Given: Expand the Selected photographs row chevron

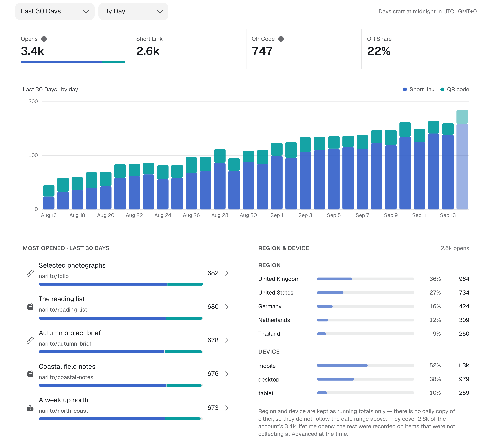Looking at the screenshot, I should pos(227,273).
